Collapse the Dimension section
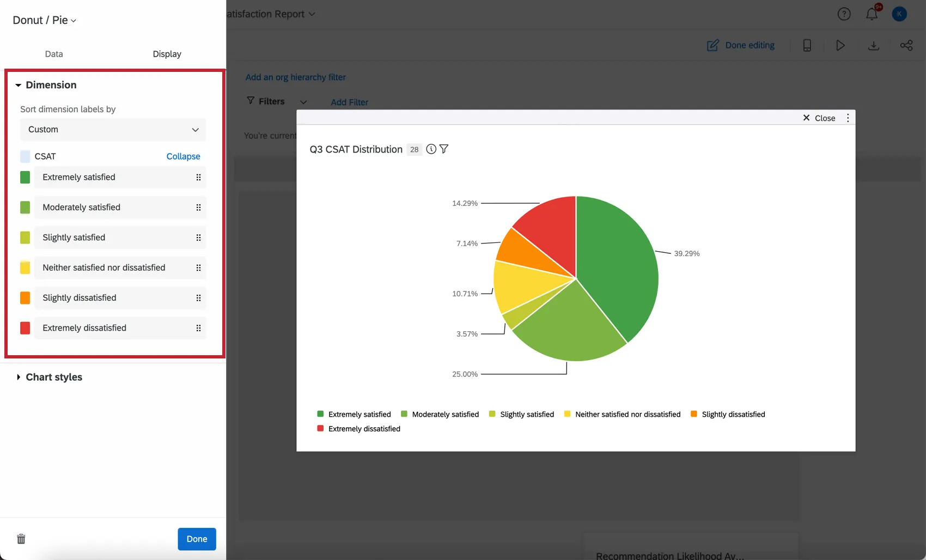This screenshot has width=926, height=560. pyautogui.click(x=17, y=85)
